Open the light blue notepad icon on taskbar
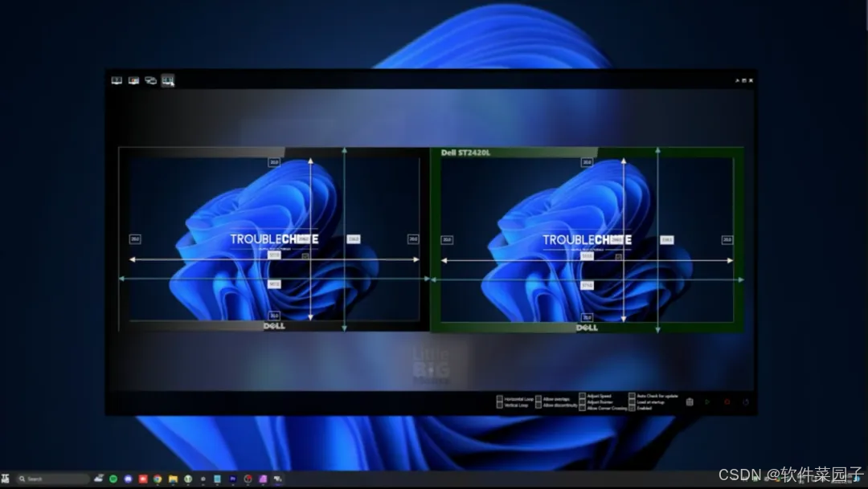Screen dimensions: 868x489 click(x=218, y=479)
